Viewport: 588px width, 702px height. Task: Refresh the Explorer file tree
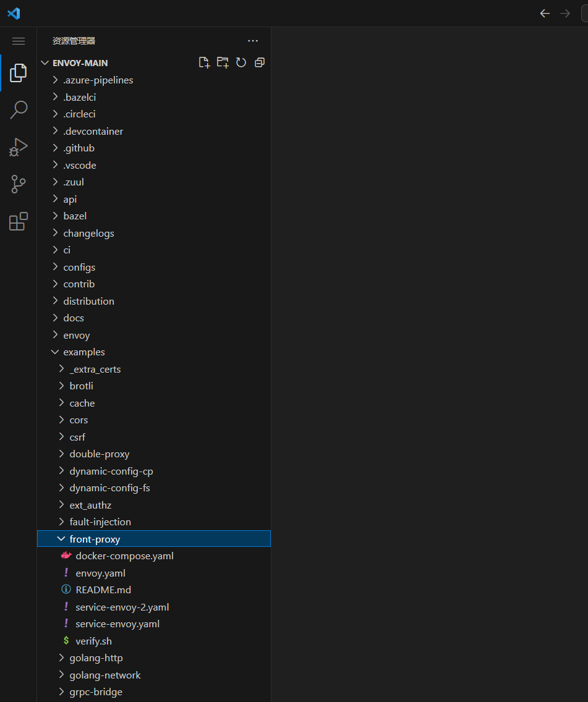click(x=241, y=62)
